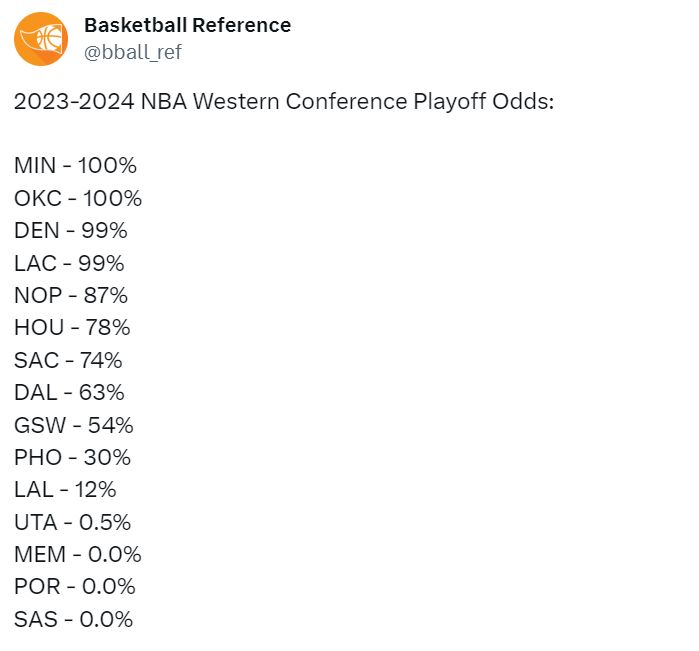Image resolution: width=699 pixels, height=651 pixels.
Task: Select the LAL - 12% line
Action: pos(65,490)
